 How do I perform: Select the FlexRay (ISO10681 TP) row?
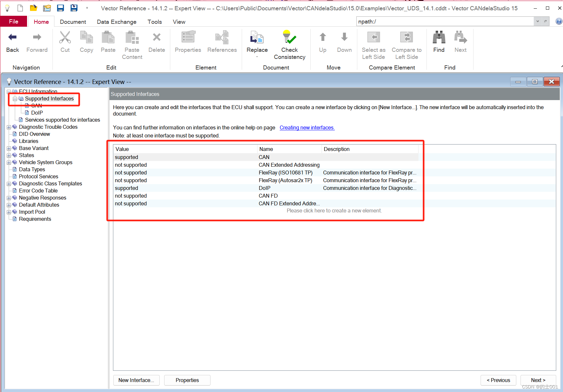pos(266,173)
